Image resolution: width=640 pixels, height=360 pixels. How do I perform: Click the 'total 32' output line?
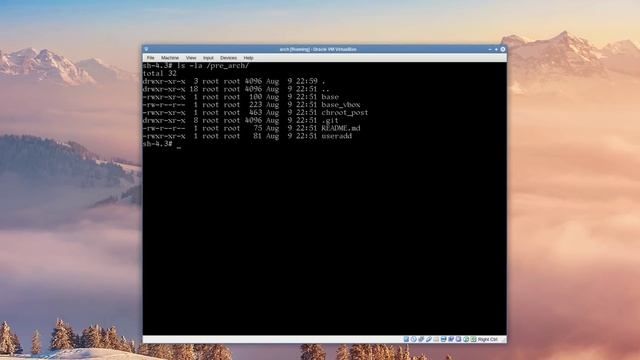point(160,73)
